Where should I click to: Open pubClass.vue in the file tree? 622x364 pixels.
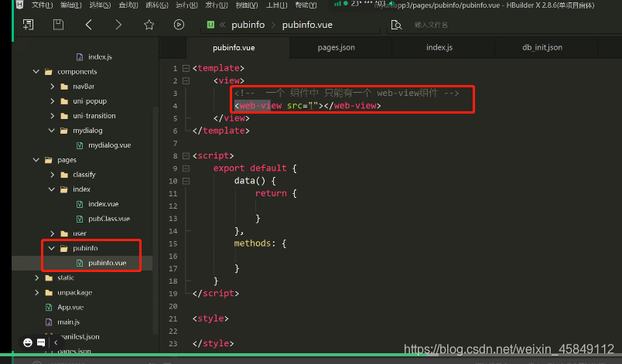pyautogui.click(x=109, y=219)
